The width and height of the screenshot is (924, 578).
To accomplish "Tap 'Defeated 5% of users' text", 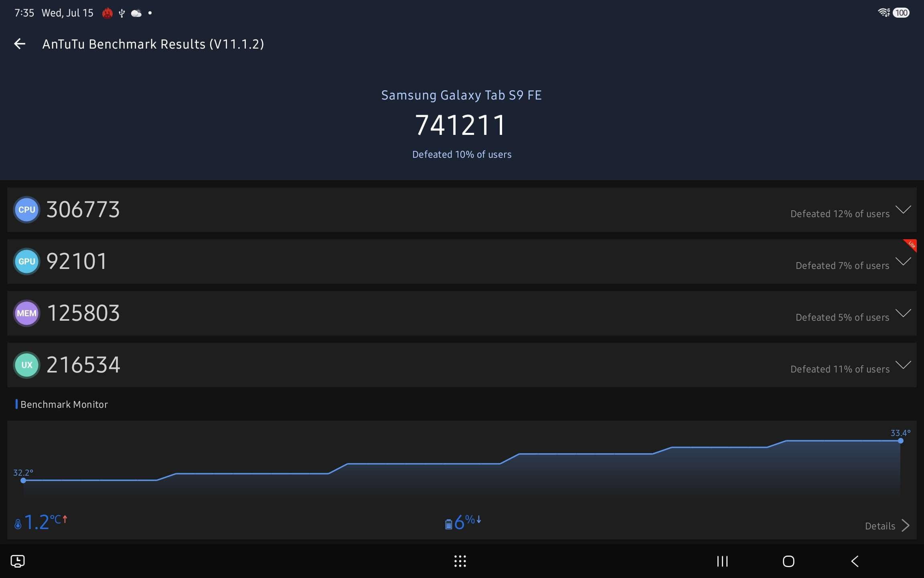I will pos(843,317).
